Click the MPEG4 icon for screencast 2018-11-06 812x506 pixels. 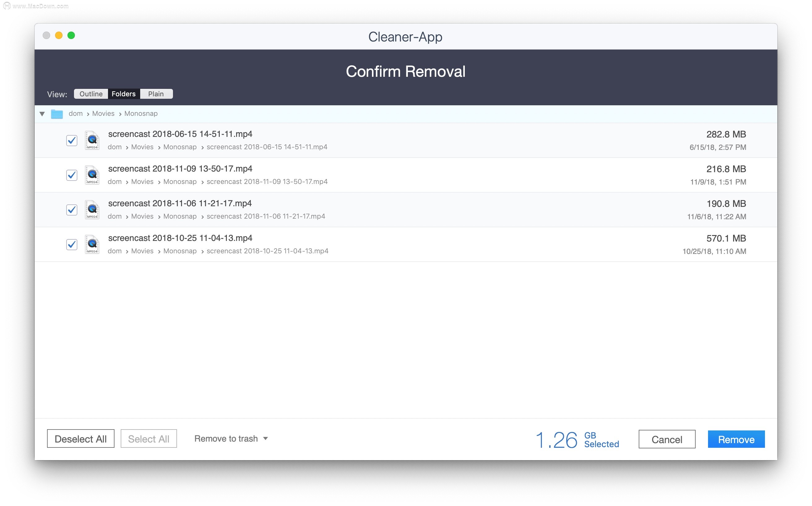(92, 210)
